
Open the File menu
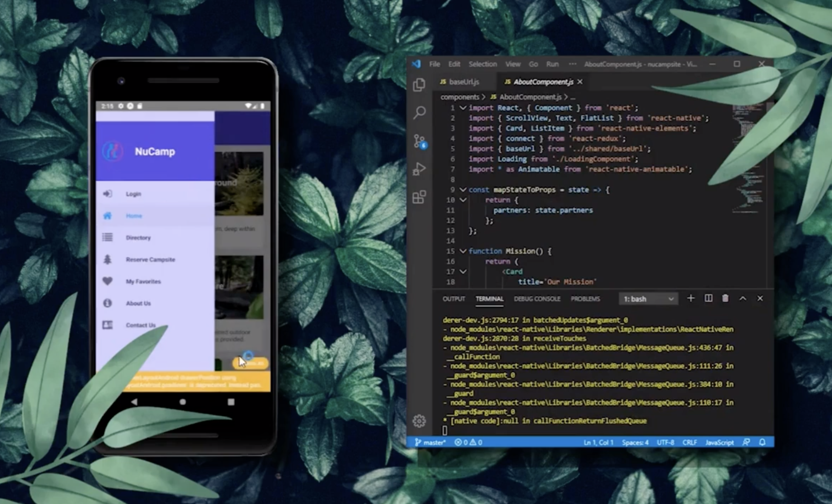point(434,64)
